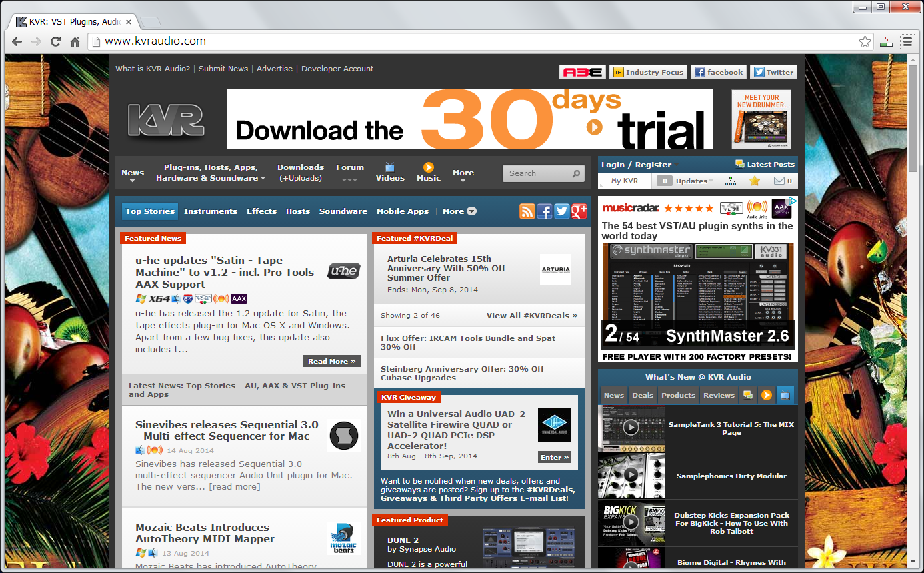Viewport: 924px width, 573px height.
Task: Open the Twitter bird icon in the stories bar
Action: [562, 211]
